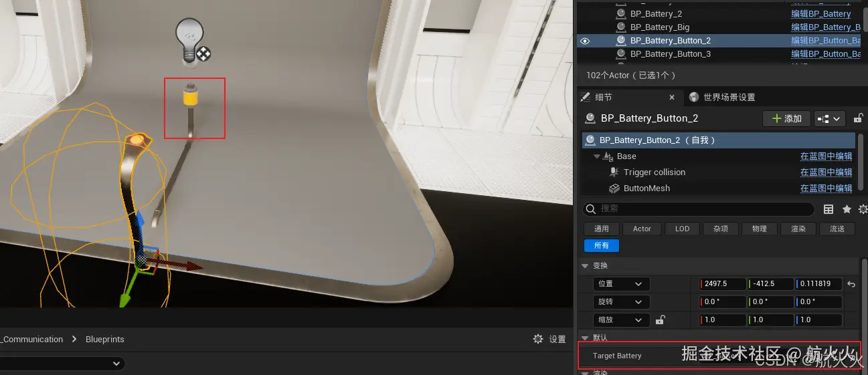Open the Blueprints folder breadcrumb
Screen dimensions: 868x375
(x=105, y=340)
